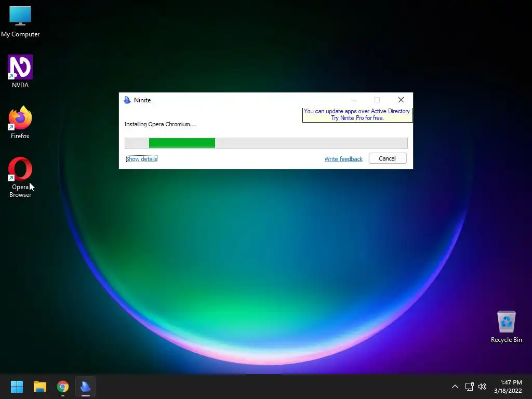The height and width of the screenshot is (399, 532).
Task: Open the taskbar clock and date
Action: coord(508,387)
